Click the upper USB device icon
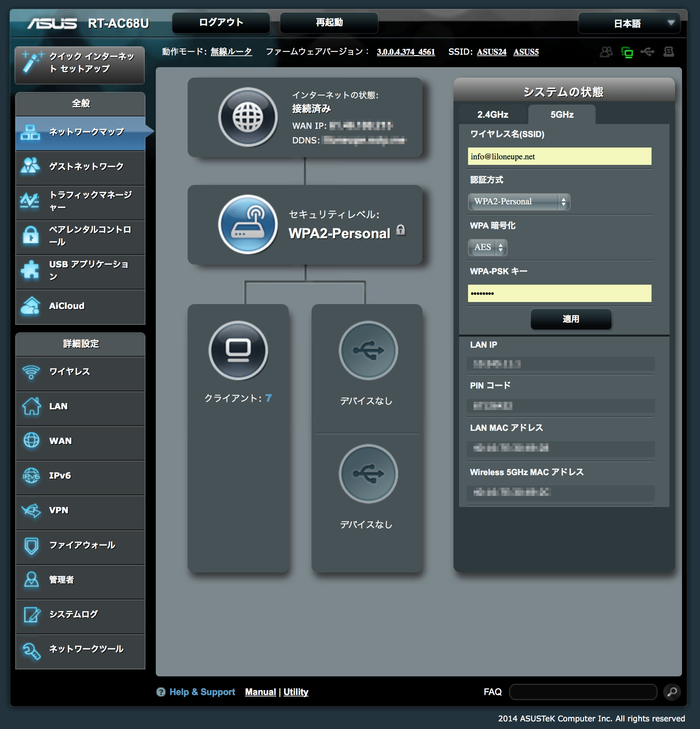 368,350
